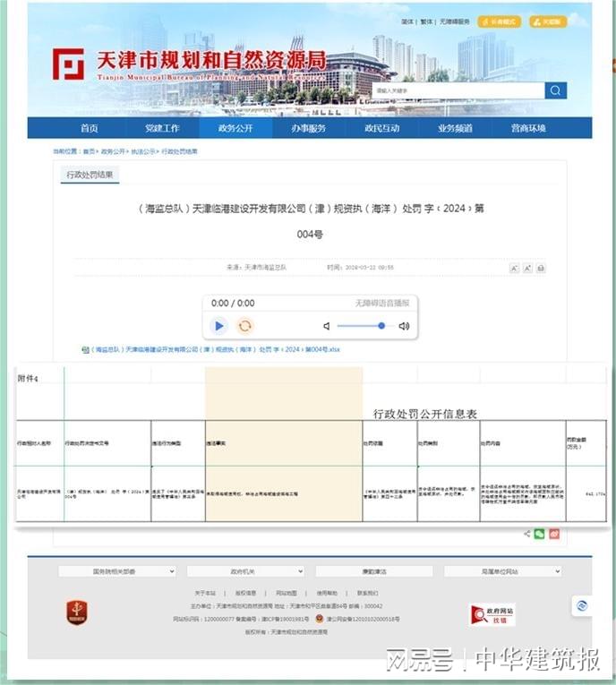Open 办事服务 nav menu item
The width and height of the screenshot is (616, 685).
click(309, 128)
